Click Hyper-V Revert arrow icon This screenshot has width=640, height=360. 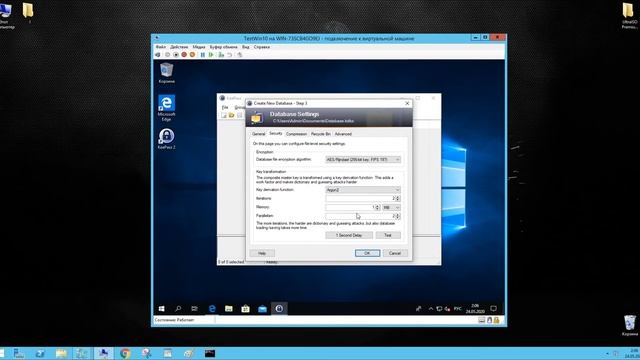click(230, 55)
